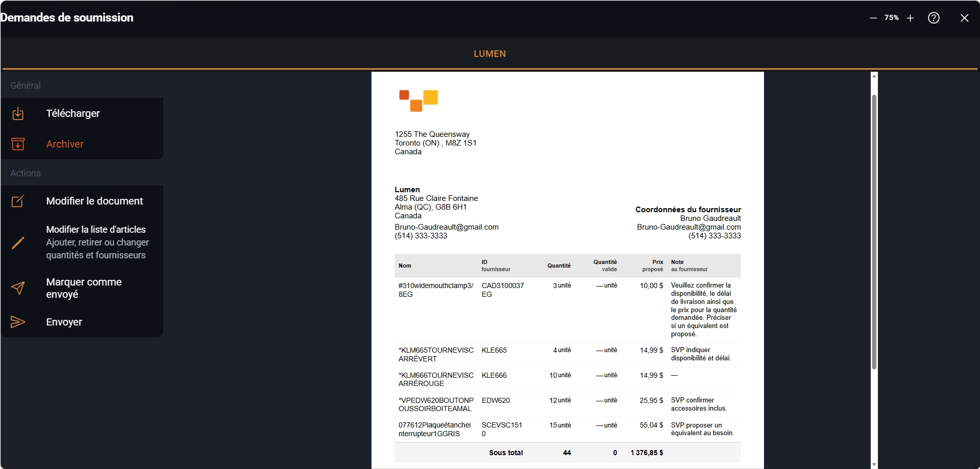
Task: Click the 'Note au fournisseur' column header
Action: [x=689, y=266]
